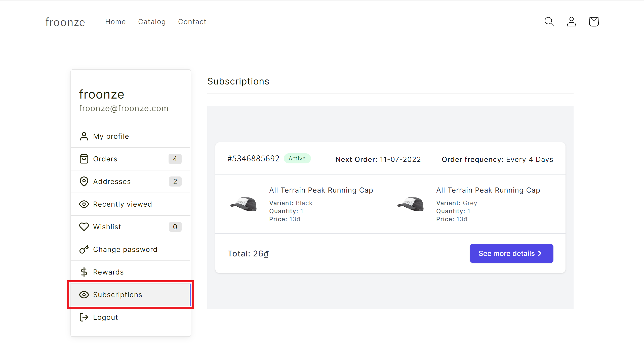
Task: Open the Contact page
Action: click(x=192, y=22)
